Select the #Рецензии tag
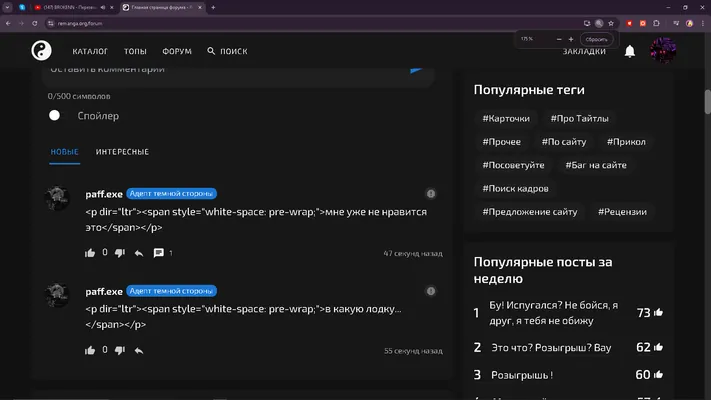The height and width of the screenshot is (400, 711). [x=622, y=212]
